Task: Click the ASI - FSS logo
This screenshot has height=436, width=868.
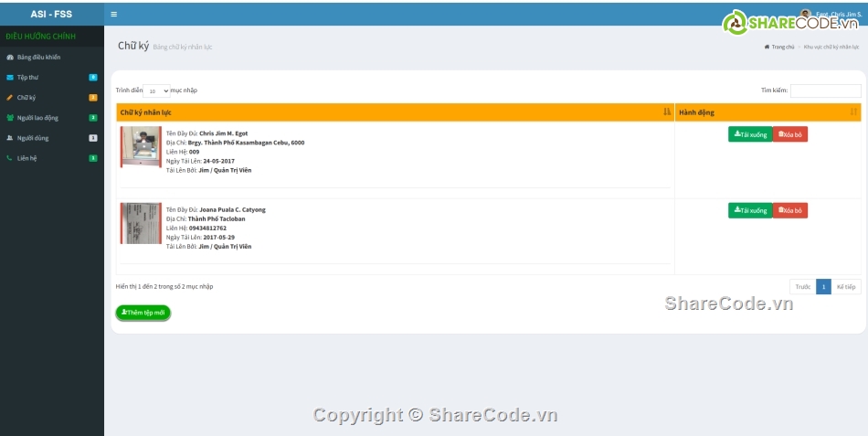Action: point(51,15)
